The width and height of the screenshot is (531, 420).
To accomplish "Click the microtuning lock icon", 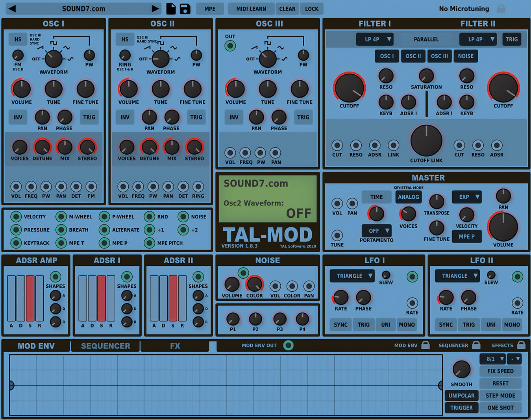I will pos(501,9).
